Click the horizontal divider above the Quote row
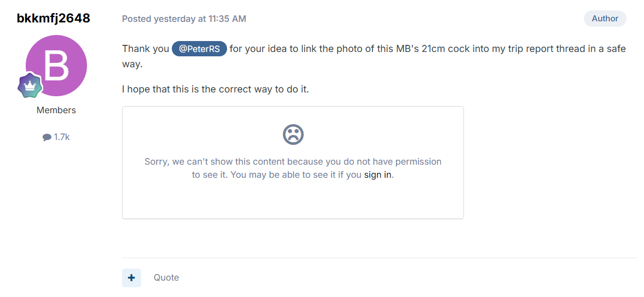The width and height of the screenshot is (644, 297). coord(380,258)
